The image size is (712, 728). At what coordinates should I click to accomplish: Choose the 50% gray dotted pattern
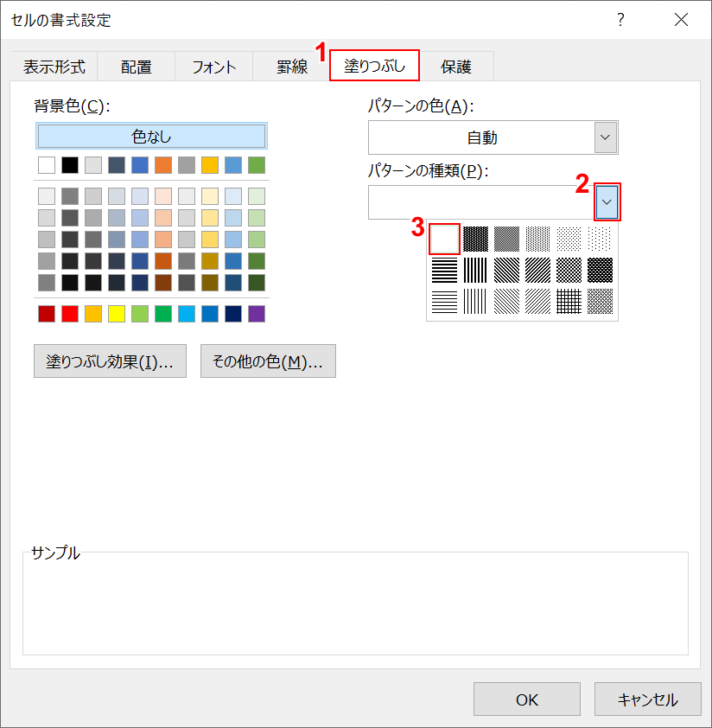[x=507, y=239]
